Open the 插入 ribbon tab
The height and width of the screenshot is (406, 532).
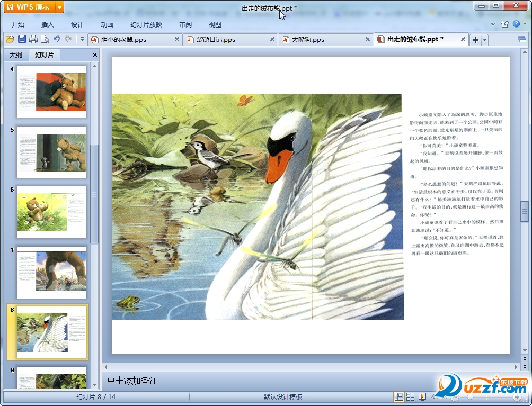pos(48,25)
